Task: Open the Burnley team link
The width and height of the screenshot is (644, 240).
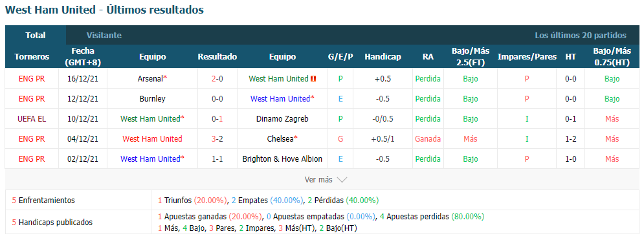Action: pyautogui.click(x=152, y=99)
